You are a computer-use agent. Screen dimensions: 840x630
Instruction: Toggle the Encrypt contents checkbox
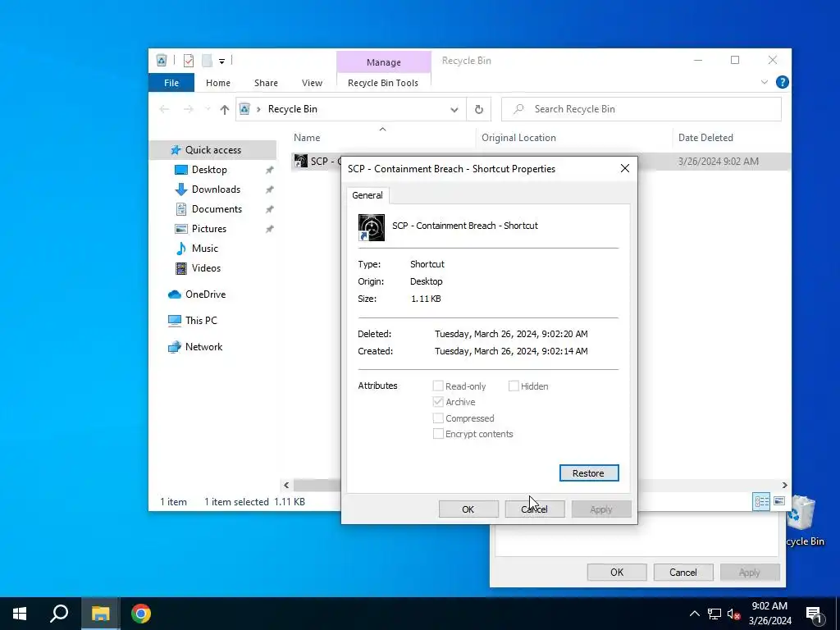click(x=438, y=434)
